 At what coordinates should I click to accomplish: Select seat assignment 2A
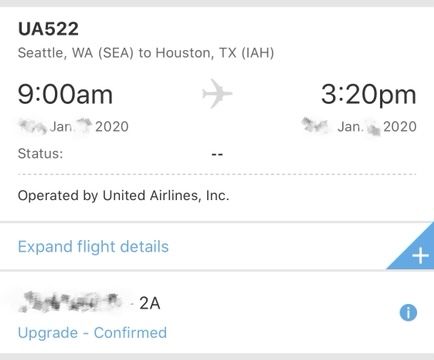150,303
